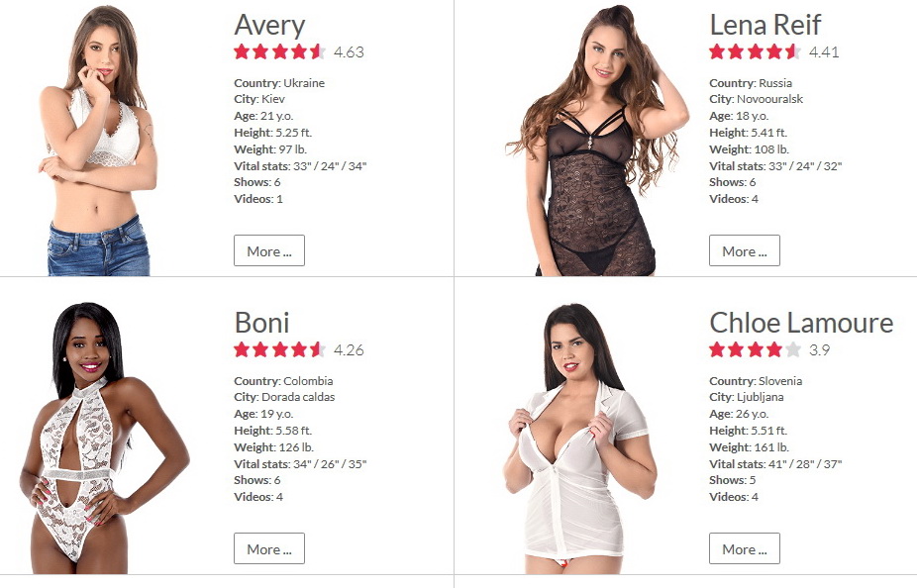The image size is (917, 588).
Task: Click More button under Lena Reif
Action: pyautogui.click(x=745, y=250)
